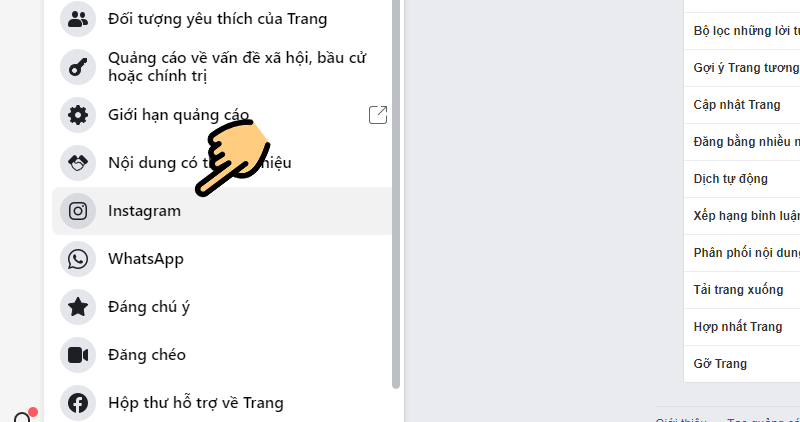800x422 pixels.
Task: Click the Hợp nhất Trang row
Action: [x=742, y=327]
